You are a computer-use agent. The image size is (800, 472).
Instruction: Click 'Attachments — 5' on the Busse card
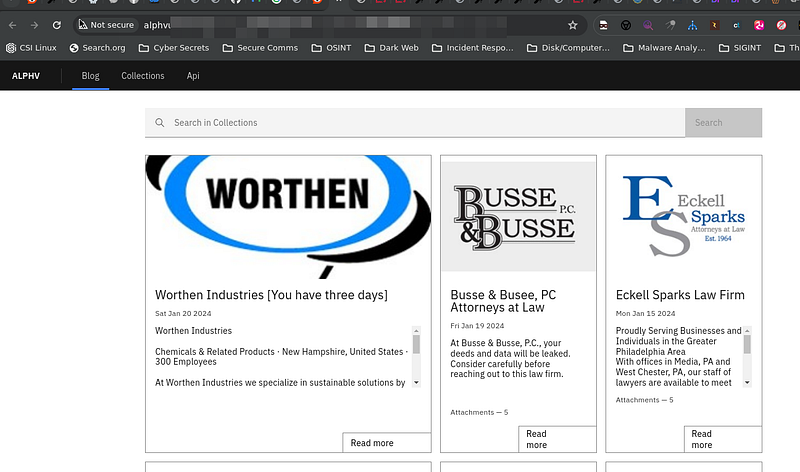[x=479, y=412]
